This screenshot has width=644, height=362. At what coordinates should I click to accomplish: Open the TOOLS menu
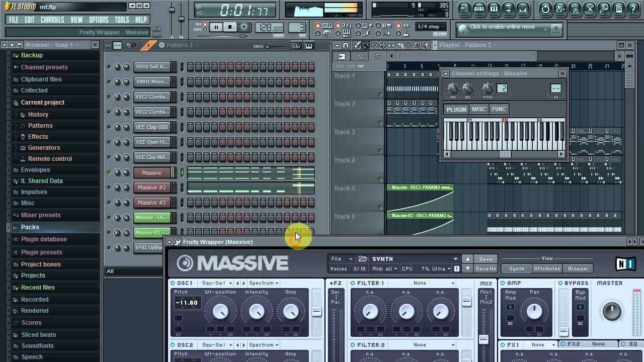(122, 20)
